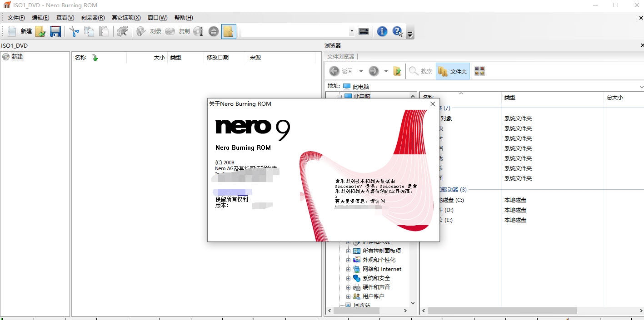Viewport: 644px width, 320px height.
Task: Show disc info with the disc-info icon
Action: pos(198,31)
